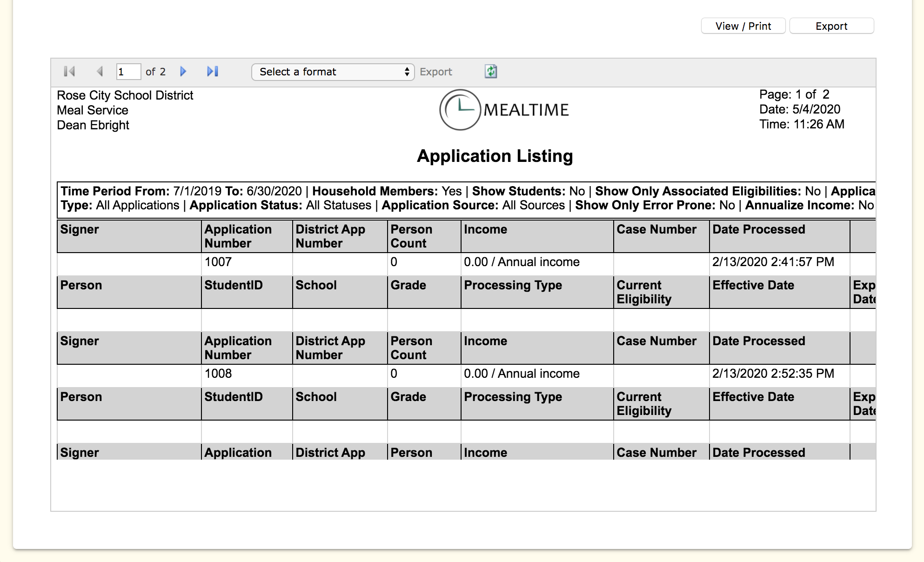Go to next report page
Image resolution: width=924 pixels, height=562 pixels.
183,72
